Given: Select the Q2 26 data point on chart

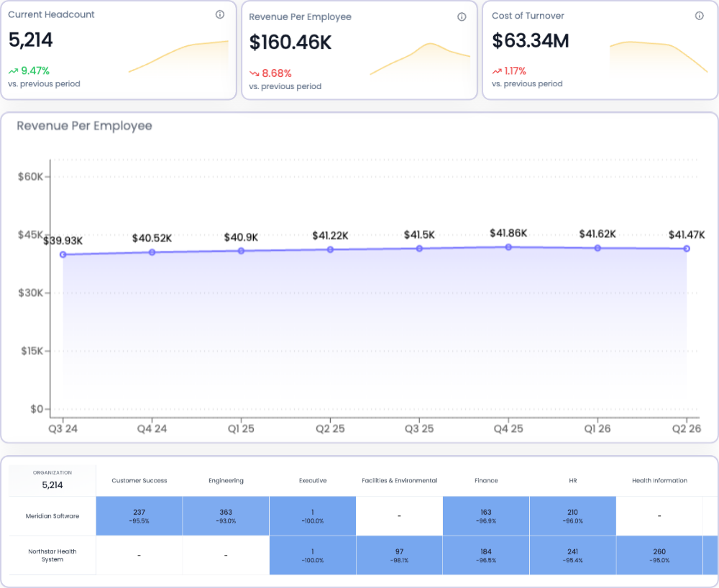Looking at the screenshot, I should (687, 249).
